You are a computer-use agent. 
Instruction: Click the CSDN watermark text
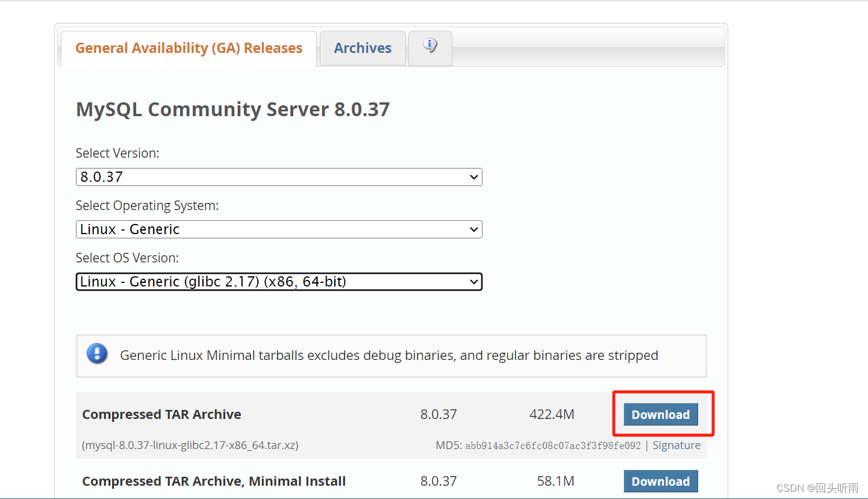coord(817,488)
